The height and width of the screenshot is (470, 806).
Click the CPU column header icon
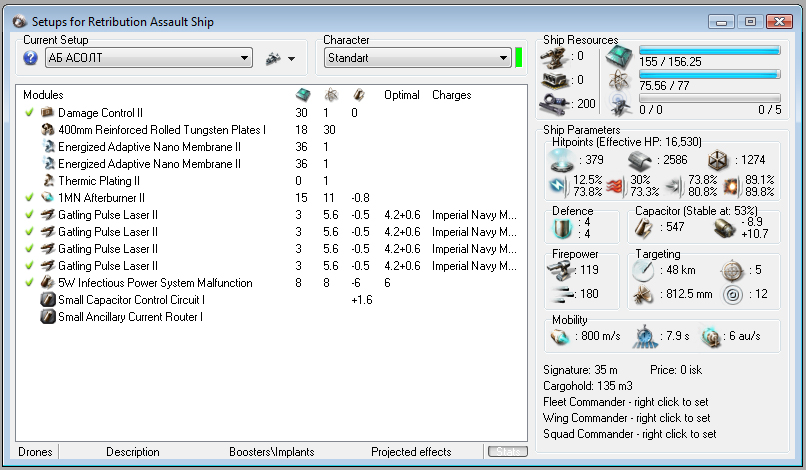coord(303,95)
